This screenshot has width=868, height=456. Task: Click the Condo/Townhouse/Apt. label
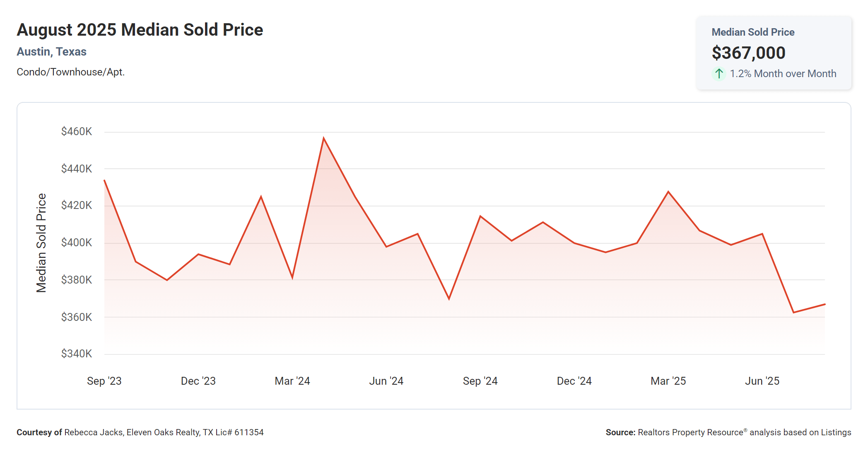click(70, 72)
